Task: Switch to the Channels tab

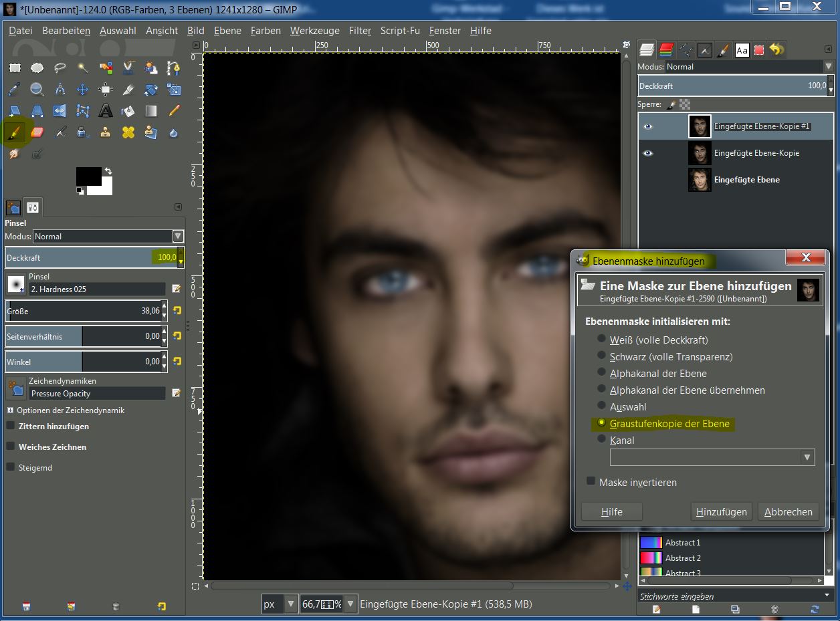Action: point(666,49)
